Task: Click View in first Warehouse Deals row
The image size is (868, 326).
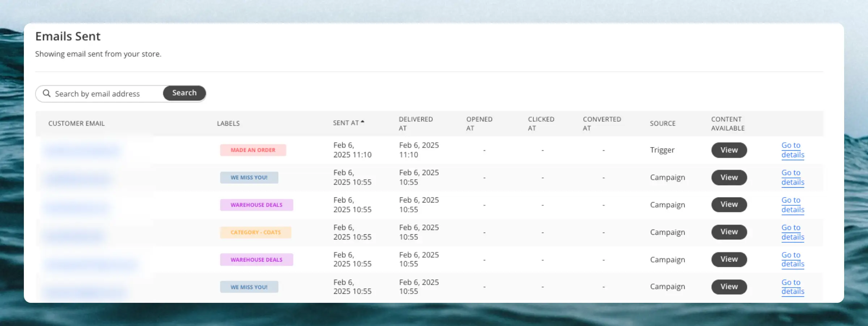Action: 729,205
